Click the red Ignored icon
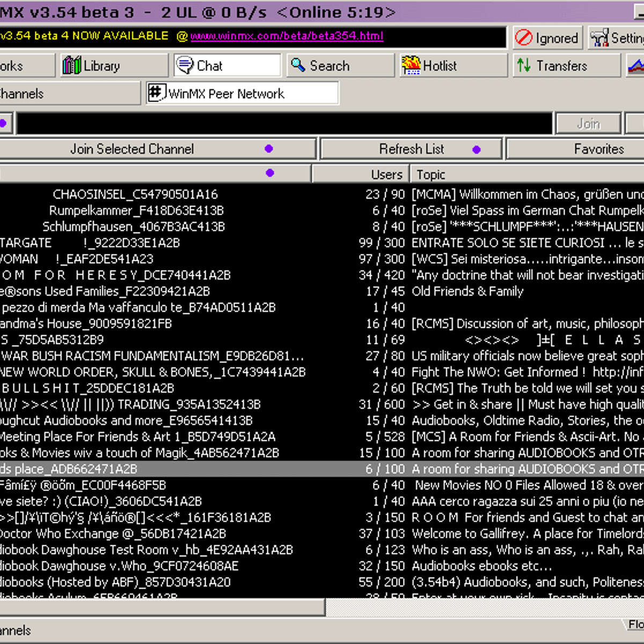Screen dimensions: 644x644 click(x=523, y=38)
